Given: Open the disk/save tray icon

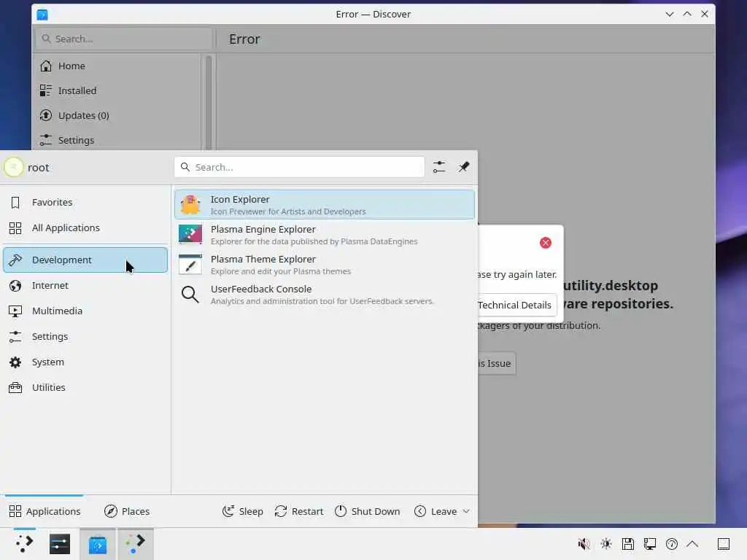Looking at the screenshot, I should coord(628,544).
